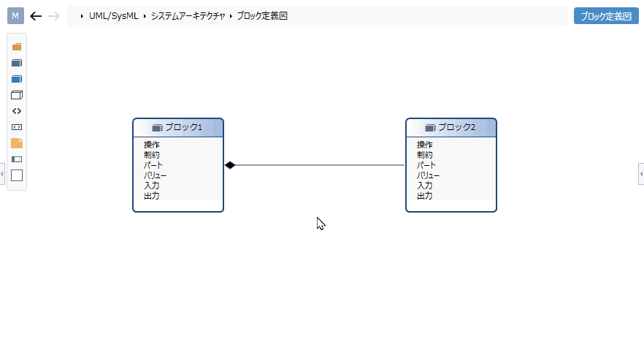Select 操作 in ブロック1

pyautogui.click(x=152, y=145)
